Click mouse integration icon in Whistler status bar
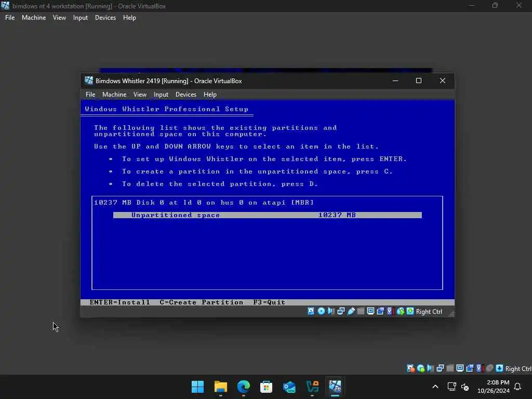Viewport: 532px width, 399px height. 401,311
